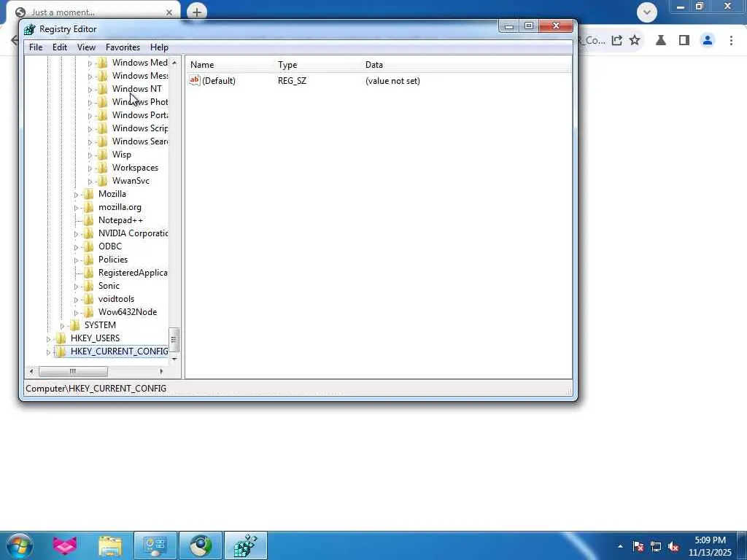Screen dimensions: 747x560
Task: Click the vertical scrollbar thumb in tree
Action: [x=174, y=340]
